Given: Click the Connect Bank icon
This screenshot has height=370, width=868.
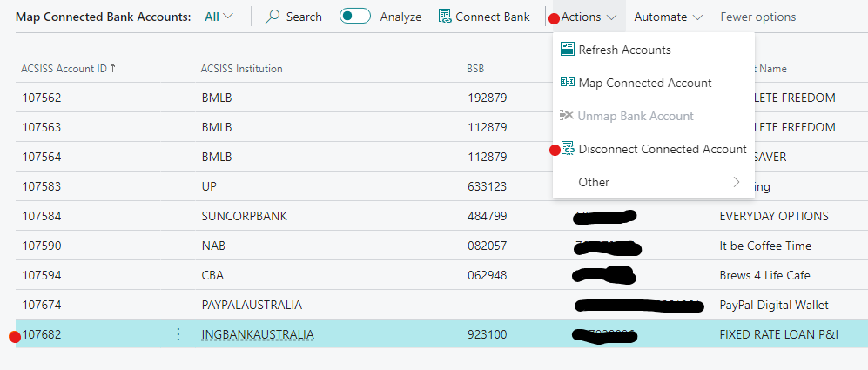Looking at the screenshot, I should pos(445,17).
